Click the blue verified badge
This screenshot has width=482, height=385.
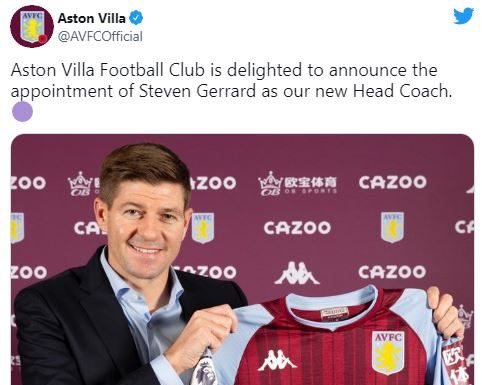tap(136, 18)
